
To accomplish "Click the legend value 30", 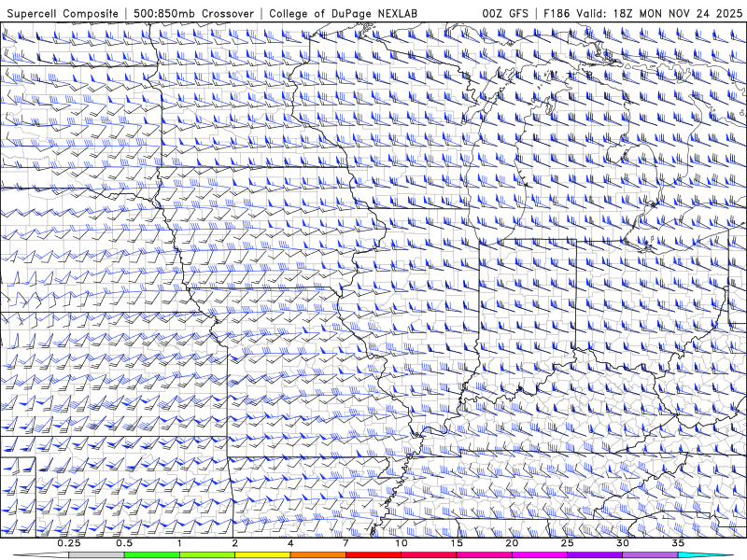I will [623, 543].
